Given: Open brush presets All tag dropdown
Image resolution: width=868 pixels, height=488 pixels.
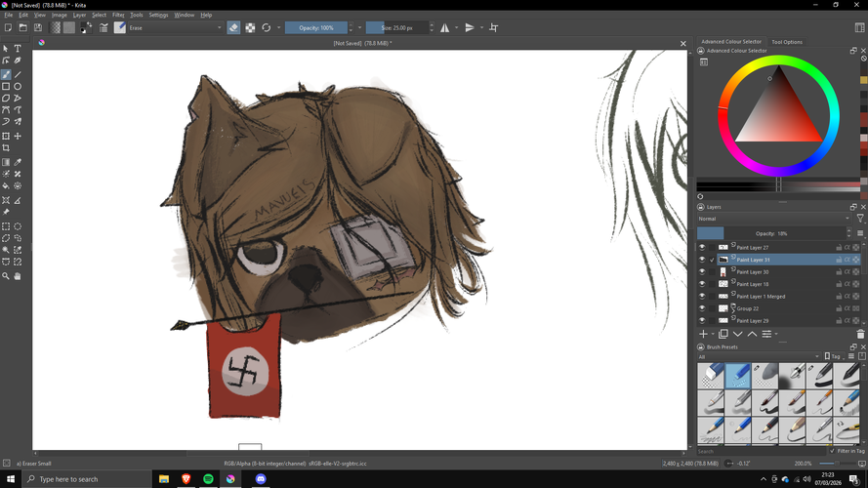Looking at the screenshot, I should point(759,357).
